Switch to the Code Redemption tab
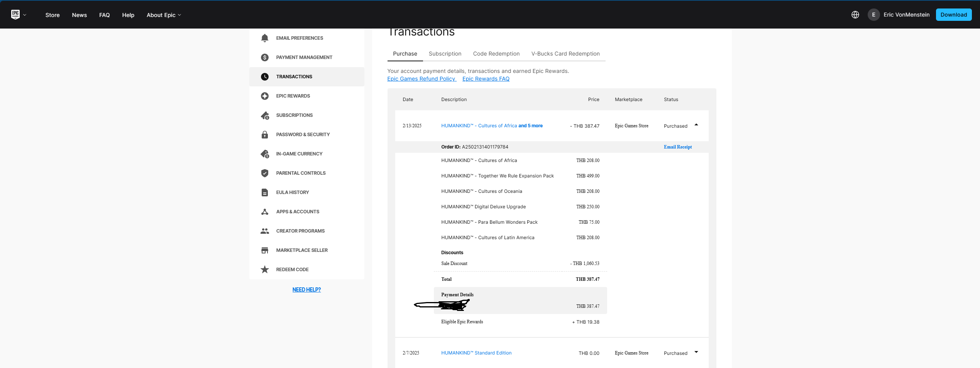Viewport: 980px width, 368px height. [496, 54]
